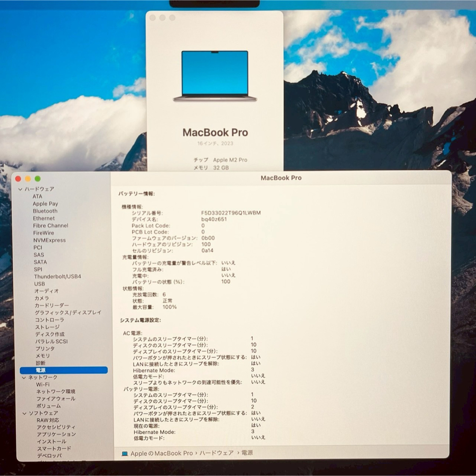The width and height of the screenshot is (476, 476).
Task: Select ATA in the sidebar
Action: 37,197
